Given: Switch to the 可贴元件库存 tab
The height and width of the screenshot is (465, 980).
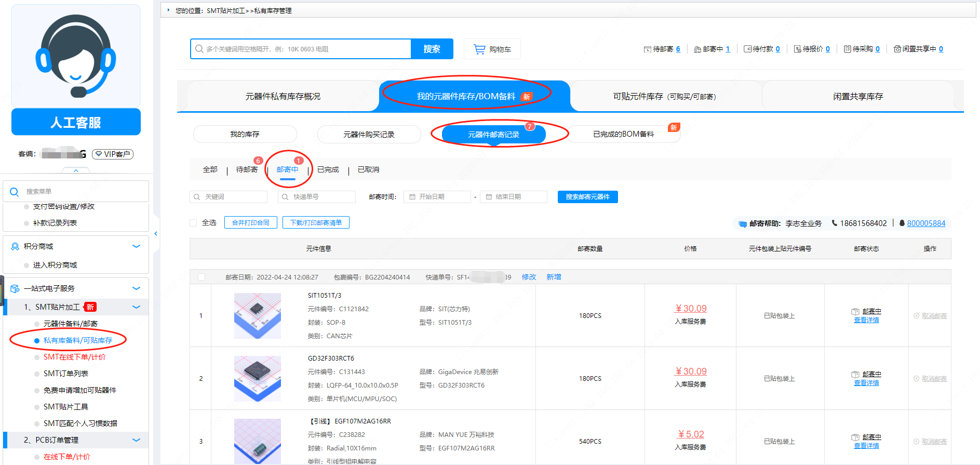Looking at the screenshot, I should pyautogui.click(x=664, y=97).
